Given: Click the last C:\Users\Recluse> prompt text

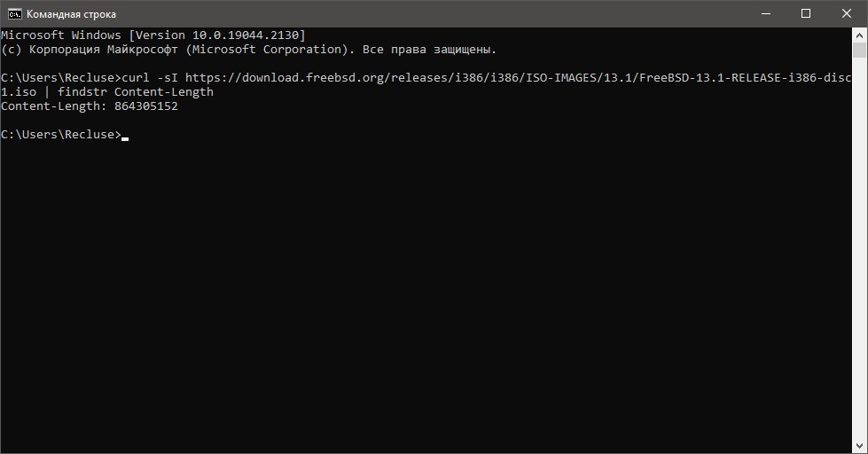Looking at the screenshot, I should 60,135.
